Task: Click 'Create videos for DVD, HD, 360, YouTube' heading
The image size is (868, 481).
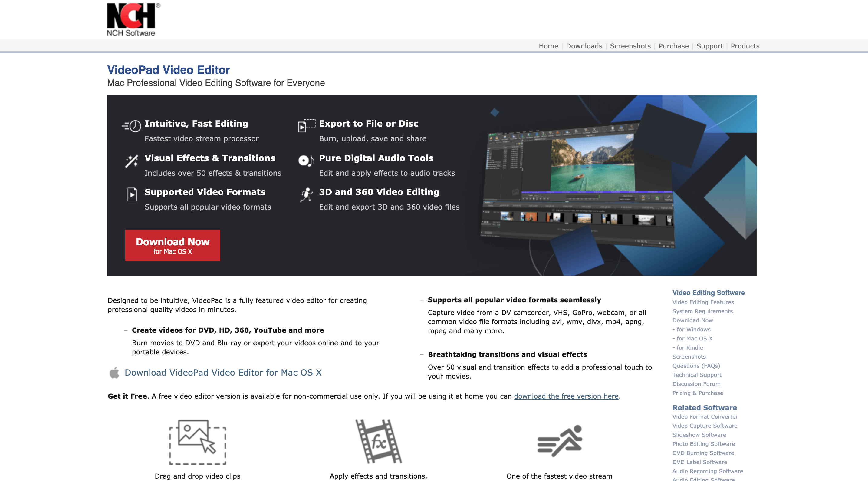Action: [x=228, y=330]
